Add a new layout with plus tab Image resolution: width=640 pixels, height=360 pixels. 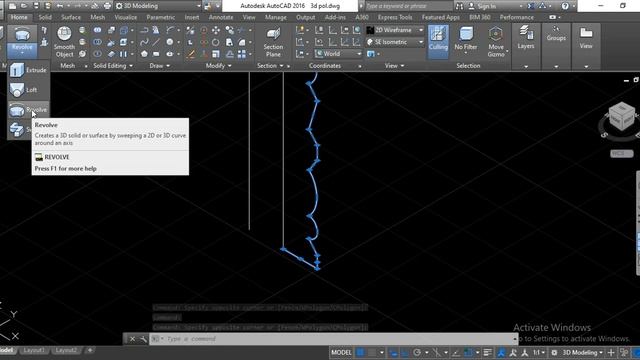tap(90, 350)
